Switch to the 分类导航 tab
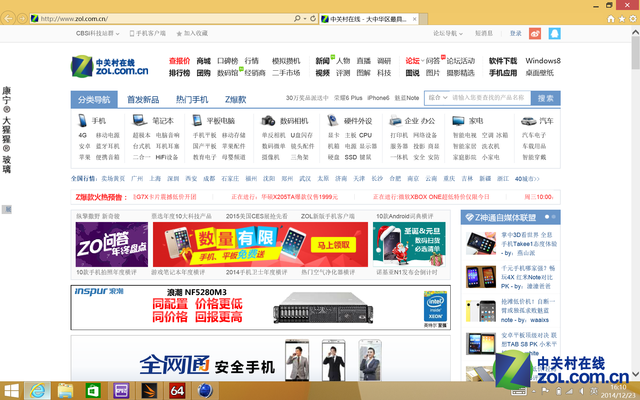640x400 pixels. click(94, 99)
